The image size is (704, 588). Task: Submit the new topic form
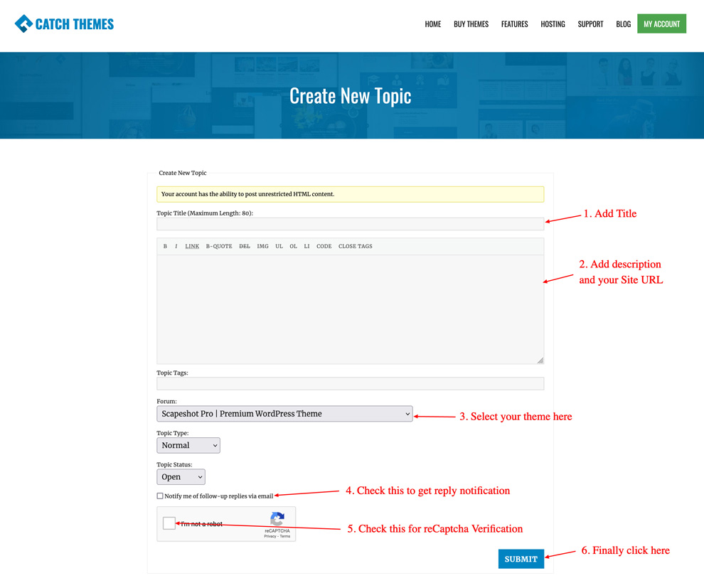(521, 559)
